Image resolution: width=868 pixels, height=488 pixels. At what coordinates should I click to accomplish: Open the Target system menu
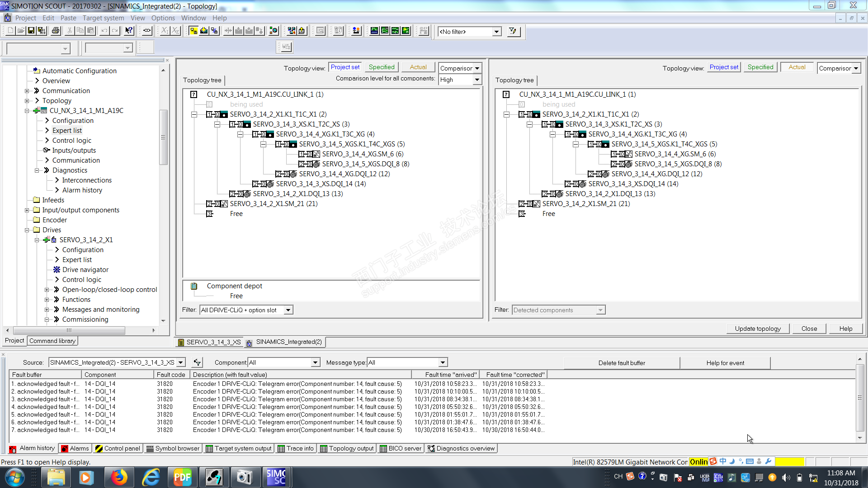click(103, 18)
